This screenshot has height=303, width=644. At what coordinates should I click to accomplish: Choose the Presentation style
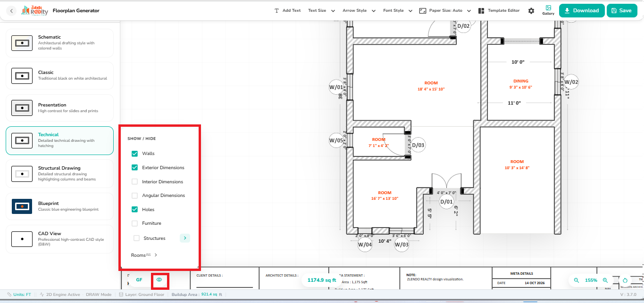(x=59, y=108)
